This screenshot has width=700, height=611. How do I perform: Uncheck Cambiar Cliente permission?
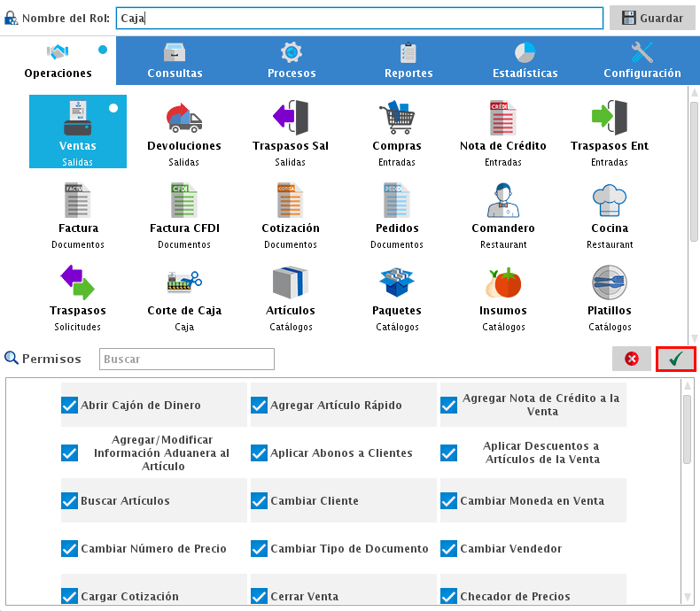(260, 500)
